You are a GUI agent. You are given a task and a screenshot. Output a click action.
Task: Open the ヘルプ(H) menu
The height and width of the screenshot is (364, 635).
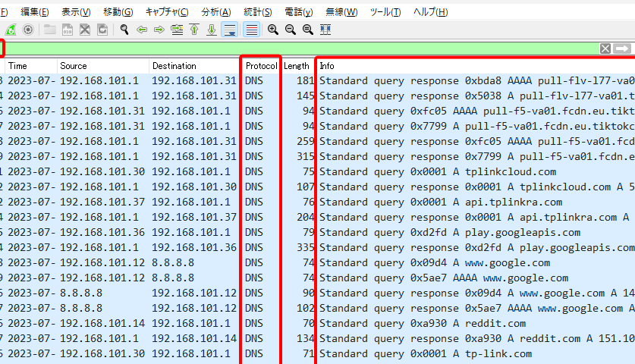pos(430,12)
